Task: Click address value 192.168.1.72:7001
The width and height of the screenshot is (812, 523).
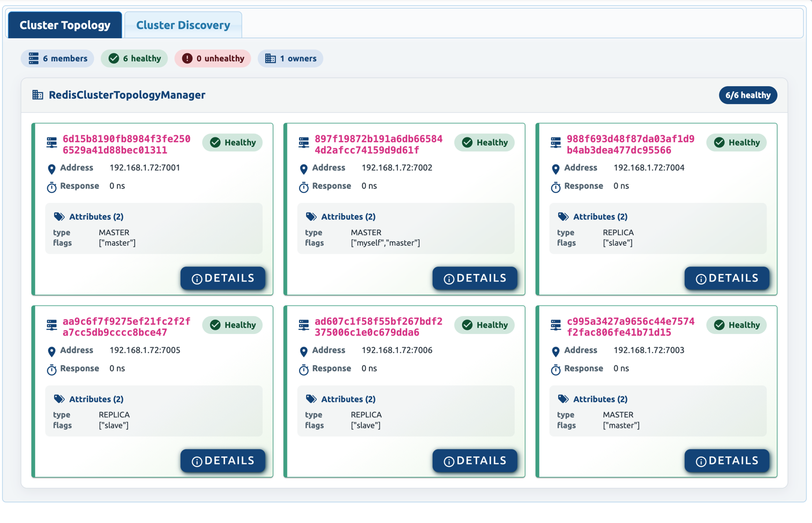Action: tap(145, 168)
